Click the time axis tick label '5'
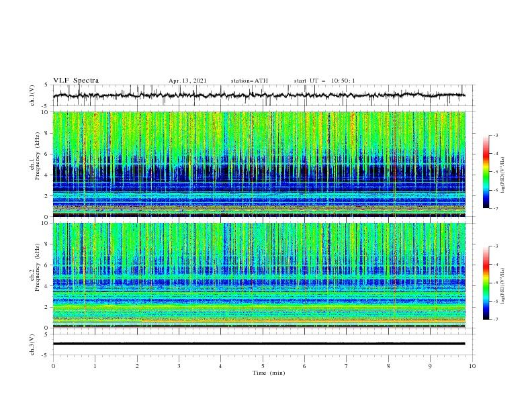Screen dimensions: 532x411 point(263,366)
